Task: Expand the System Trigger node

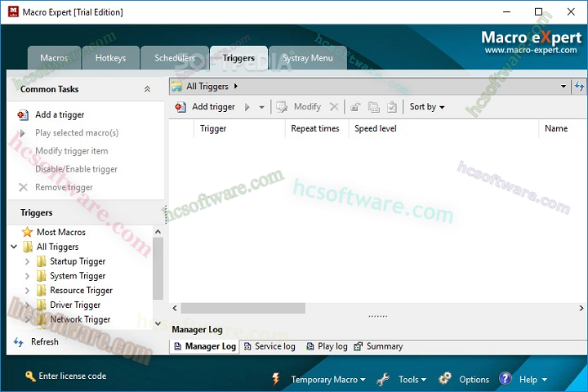Action: click(27, 276)
